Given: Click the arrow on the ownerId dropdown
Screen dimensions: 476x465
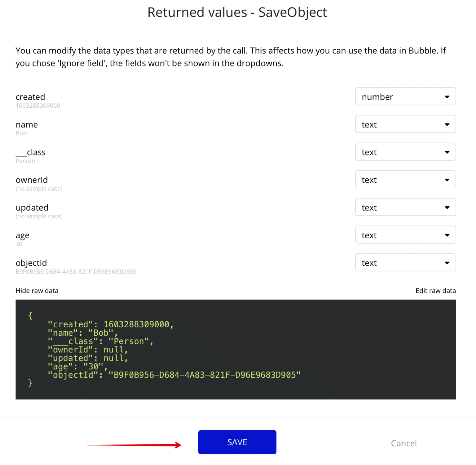Looking at the screenshot, I should coord(447,179).
